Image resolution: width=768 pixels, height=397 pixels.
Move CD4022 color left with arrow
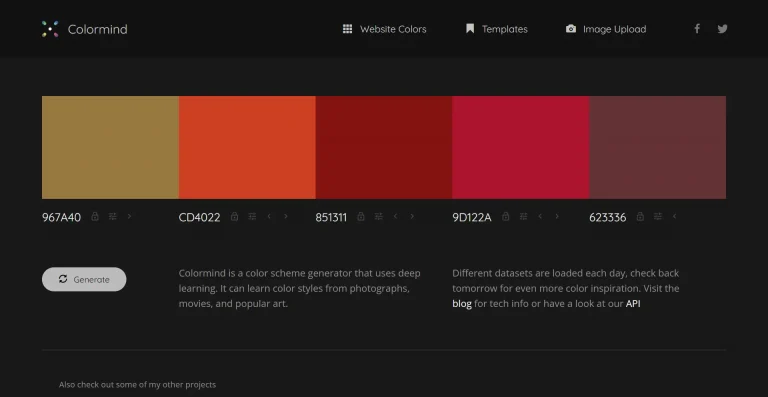click(x=269, y=216)
